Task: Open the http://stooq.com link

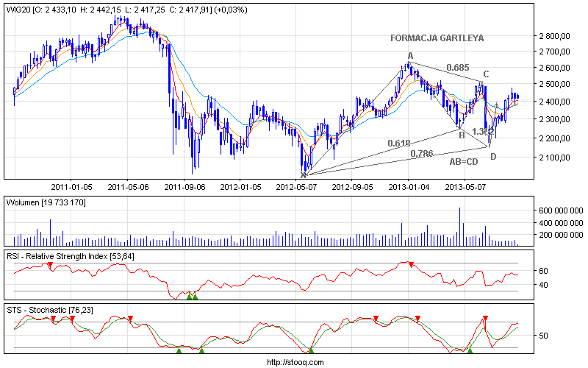Action: coord(295,362)
